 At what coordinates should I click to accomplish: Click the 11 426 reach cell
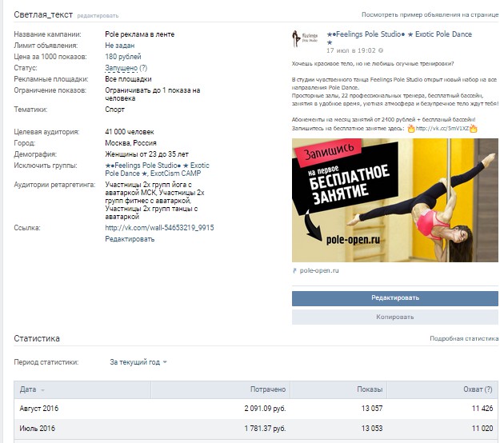482,409
